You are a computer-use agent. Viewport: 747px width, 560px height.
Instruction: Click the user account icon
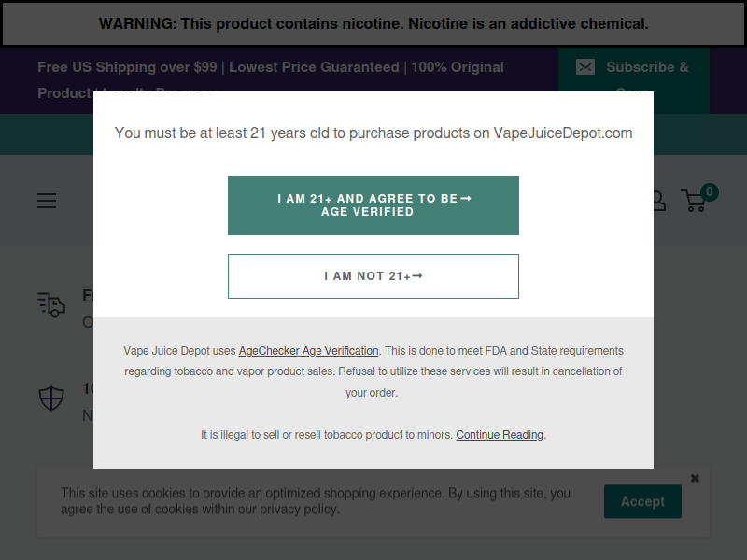tap(659, 201)
